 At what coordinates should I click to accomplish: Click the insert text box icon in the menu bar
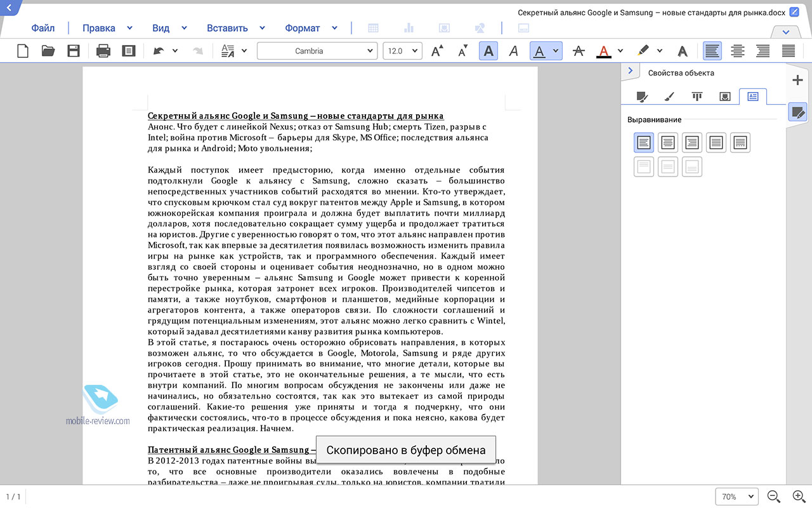tap(524, 28)
